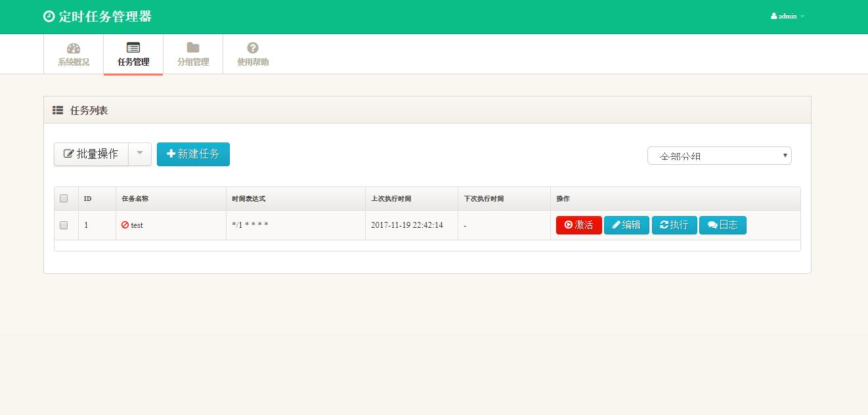Click the cron expression */1 * * * *
868x415 pixels.
click(250, 225)
